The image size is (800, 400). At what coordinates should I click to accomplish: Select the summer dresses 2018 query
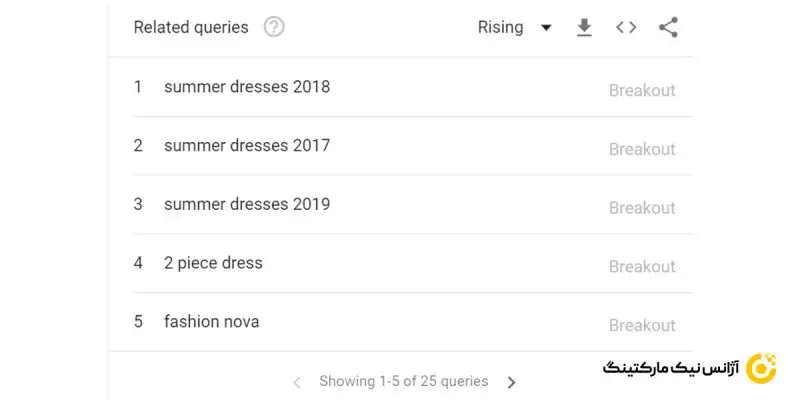[x=246, y=87]
